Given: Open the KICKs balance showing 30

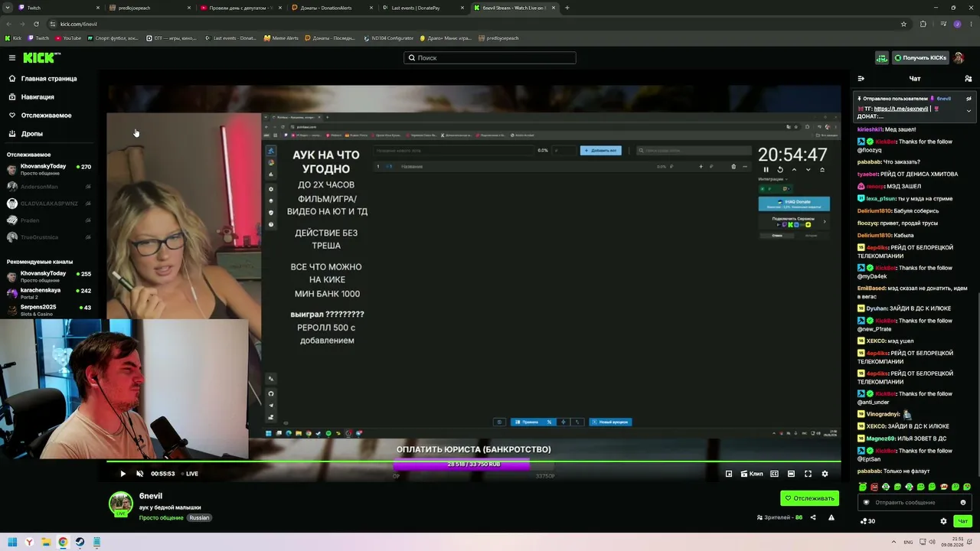Looking at the screenshot, I should pos(867,521).
